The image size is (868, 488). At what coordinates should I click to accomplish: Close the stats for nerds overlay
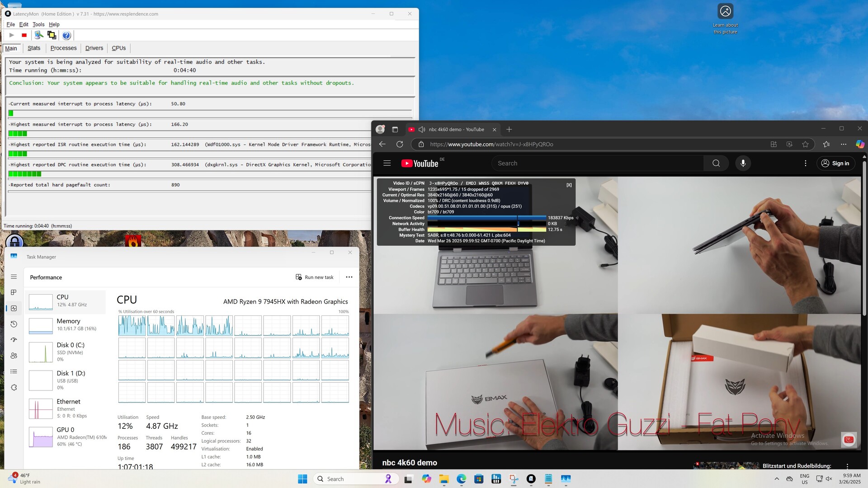[569, 185]
